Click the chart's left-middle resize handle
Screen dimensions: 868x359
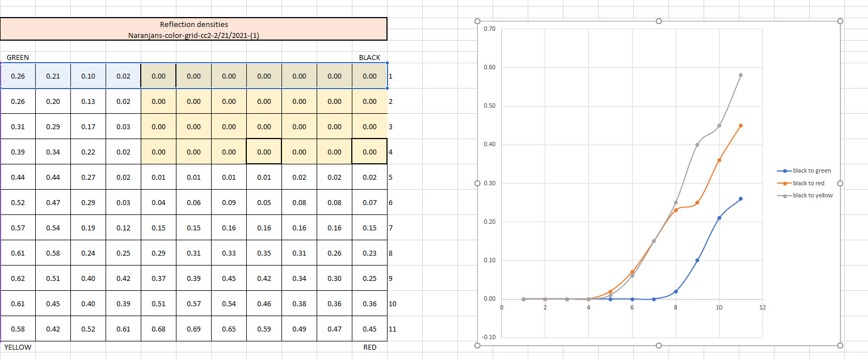tap(477, 183)
